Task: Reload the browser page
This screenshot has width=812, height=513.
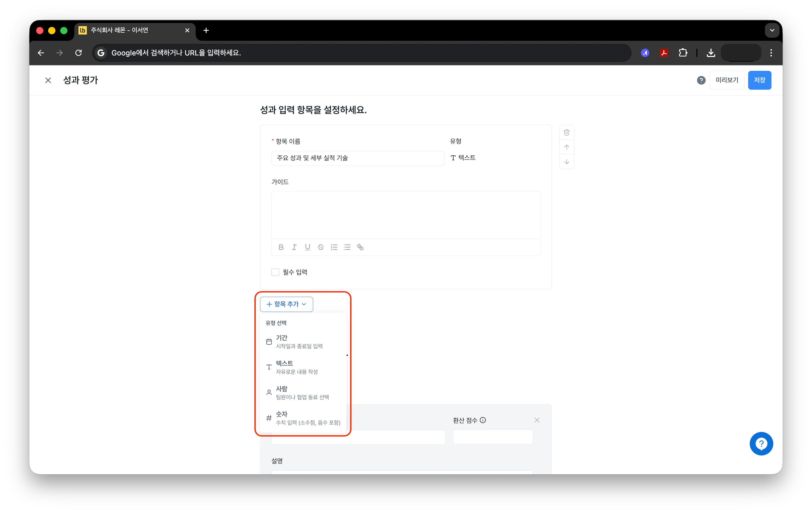Action: 78,53
